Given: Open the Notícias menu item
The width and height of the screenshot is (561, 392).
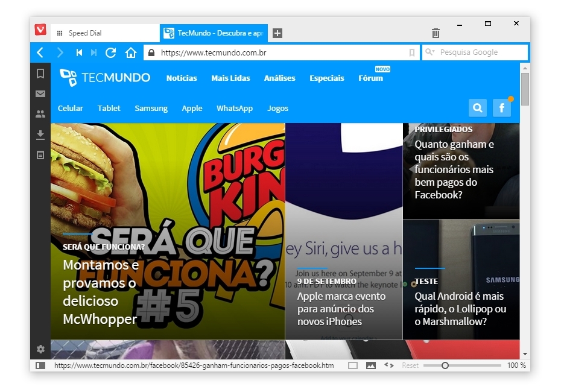Looking at the screenshot, I should pos(182,78).
